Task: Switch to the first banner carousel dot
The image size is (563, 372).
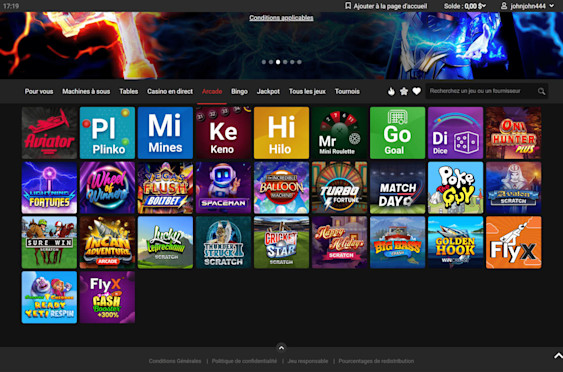Action: pos(264,62)
